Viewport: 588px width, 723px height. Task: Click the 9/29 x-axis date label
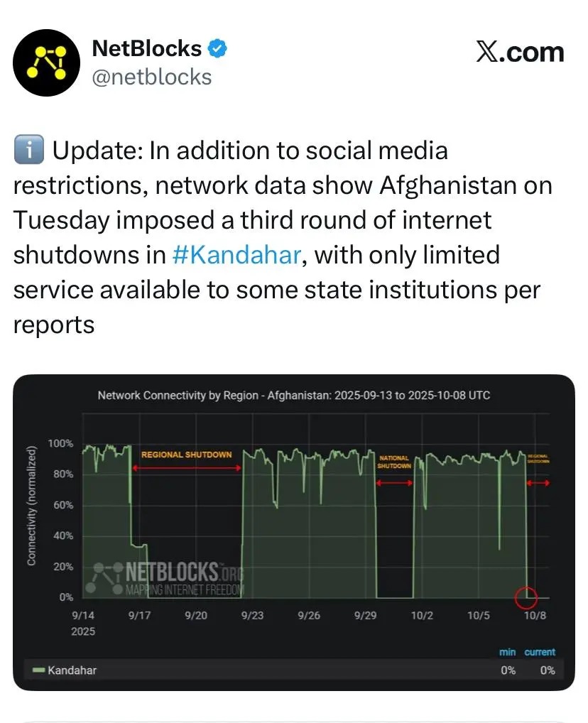coord(365,616)
